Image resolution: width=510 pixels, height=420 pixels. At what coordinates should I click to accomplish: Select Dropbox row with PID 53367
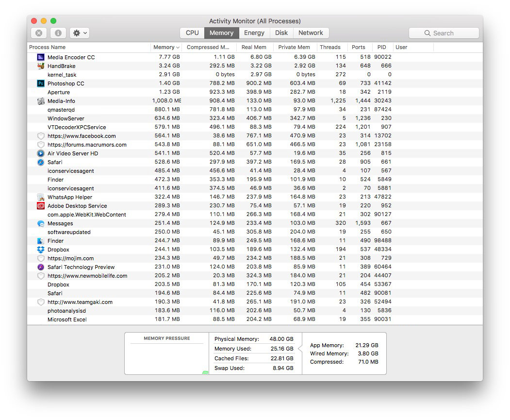pos(255,285)
